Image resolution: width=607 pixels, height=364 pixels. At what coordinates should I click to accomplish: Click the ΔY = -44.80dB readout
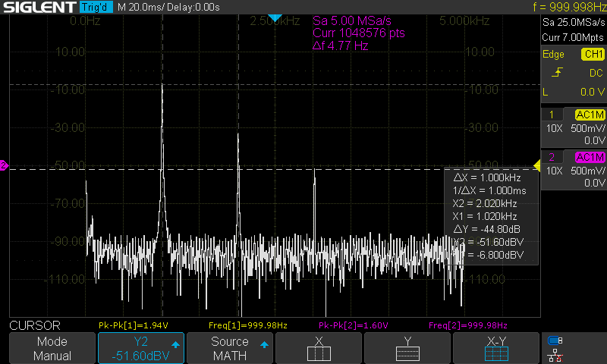(x=486, y=229)
